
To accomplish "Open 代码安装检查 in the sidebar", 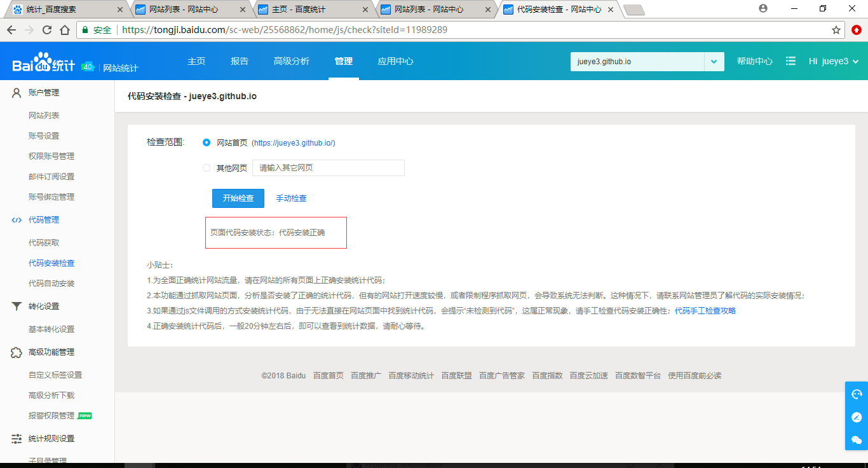I will (x=51, y=263).
